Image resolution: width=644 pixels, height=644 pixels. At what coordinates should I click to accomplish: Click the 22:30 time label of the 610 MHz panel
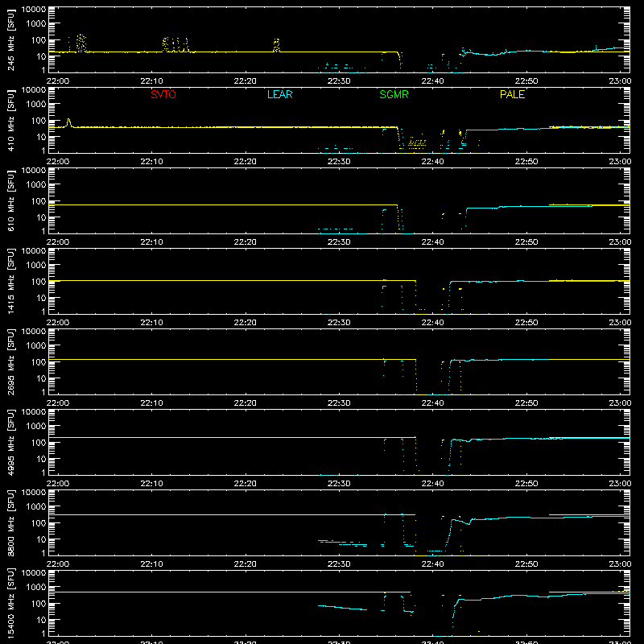[339, 242]
